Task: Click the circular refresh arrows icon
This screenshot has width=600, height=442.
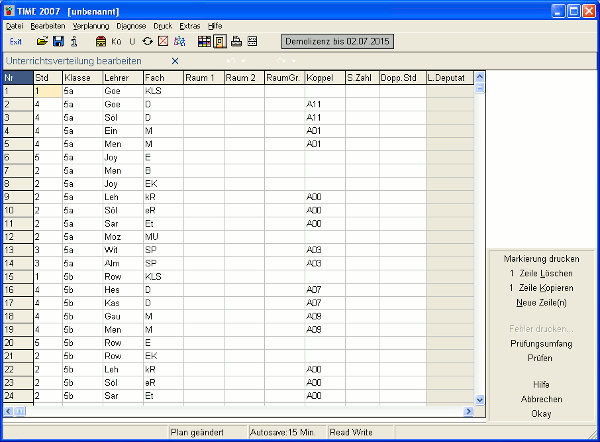Action: (147, 42)
